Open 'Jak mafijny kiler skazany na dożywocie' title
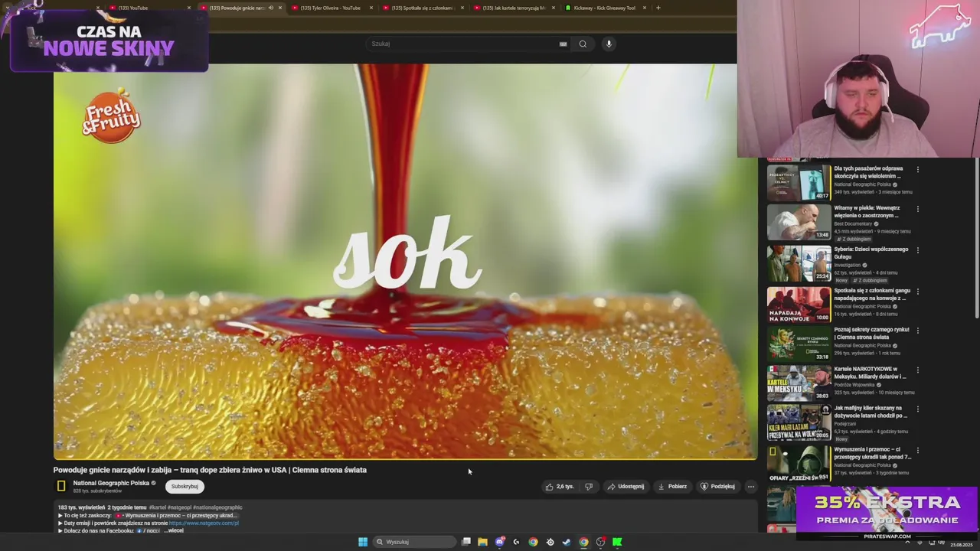Viewport: 980px width, 551px height. (x=871, y=412)
